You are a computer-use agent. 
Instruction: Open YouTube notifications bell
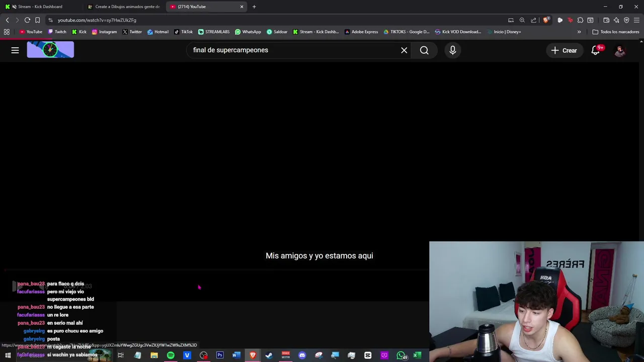(x=596, y=50)
